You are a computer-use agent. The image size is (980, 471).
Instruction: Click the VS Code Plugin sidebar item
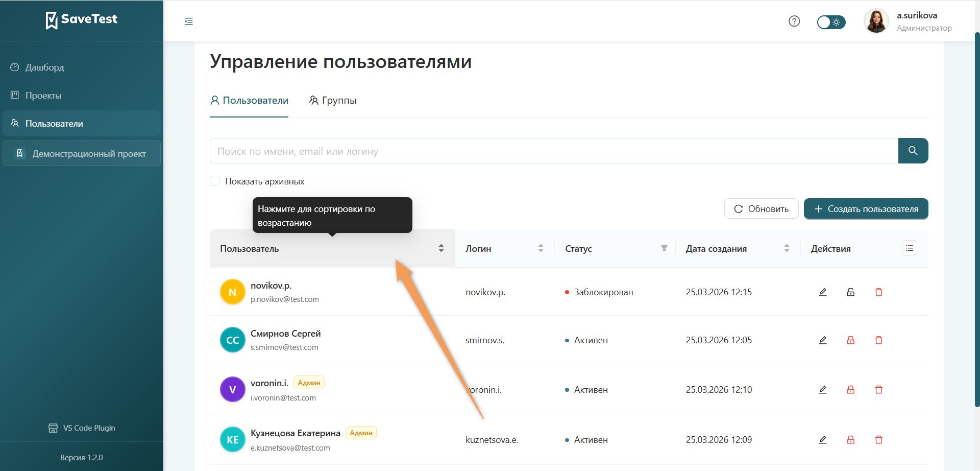tap(82, 428)
